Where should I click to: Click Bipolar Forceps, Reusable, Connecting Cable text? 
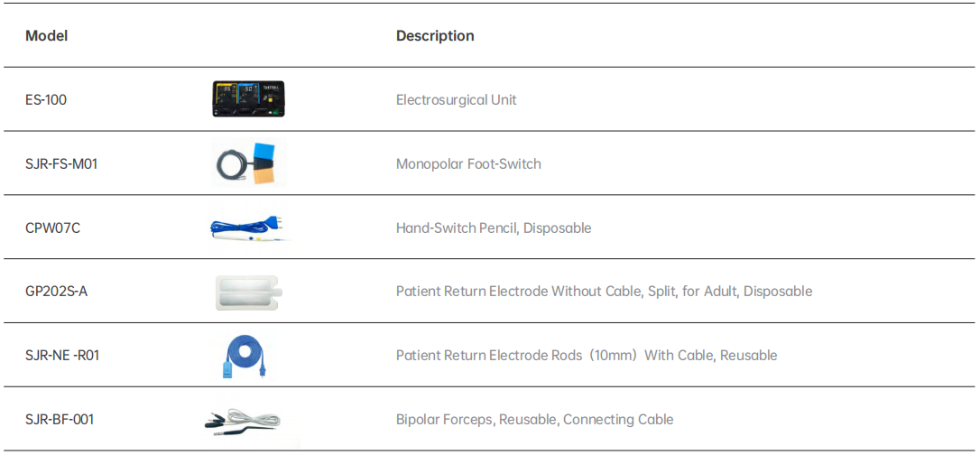point(535,420)
